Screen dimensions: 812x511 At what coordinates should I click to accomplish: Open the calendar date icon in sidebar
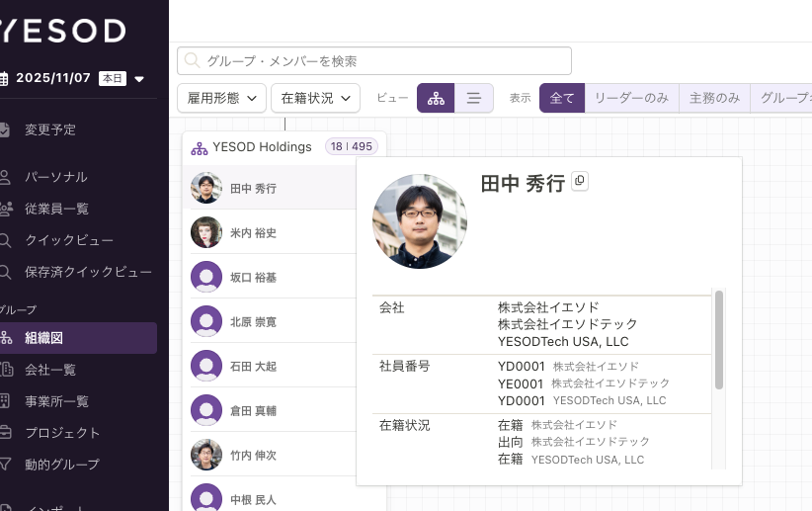pyautogui.click(x=4, y=79)
